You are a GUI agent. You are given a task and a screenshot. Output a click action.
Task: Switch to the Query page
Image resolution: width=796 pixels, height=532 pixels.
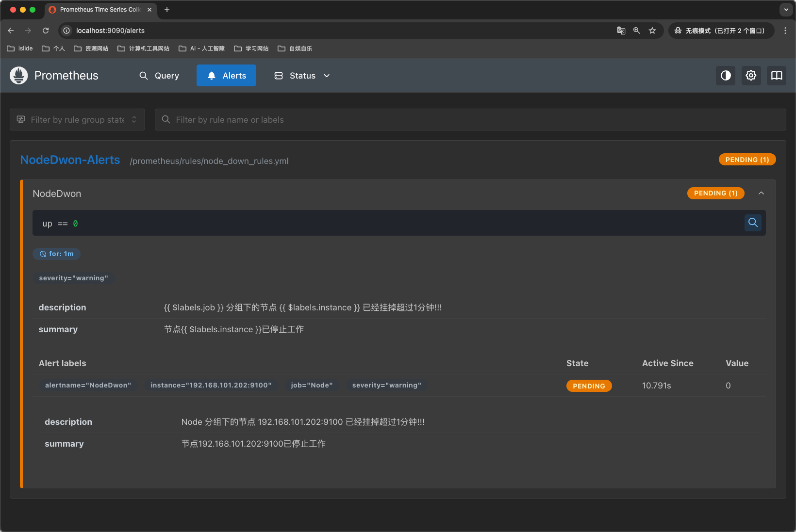159,75
